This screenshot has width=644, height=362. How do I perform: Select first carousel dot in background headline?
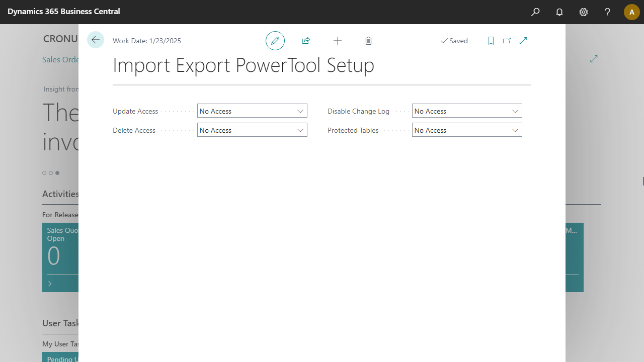[x=44, y=173]
